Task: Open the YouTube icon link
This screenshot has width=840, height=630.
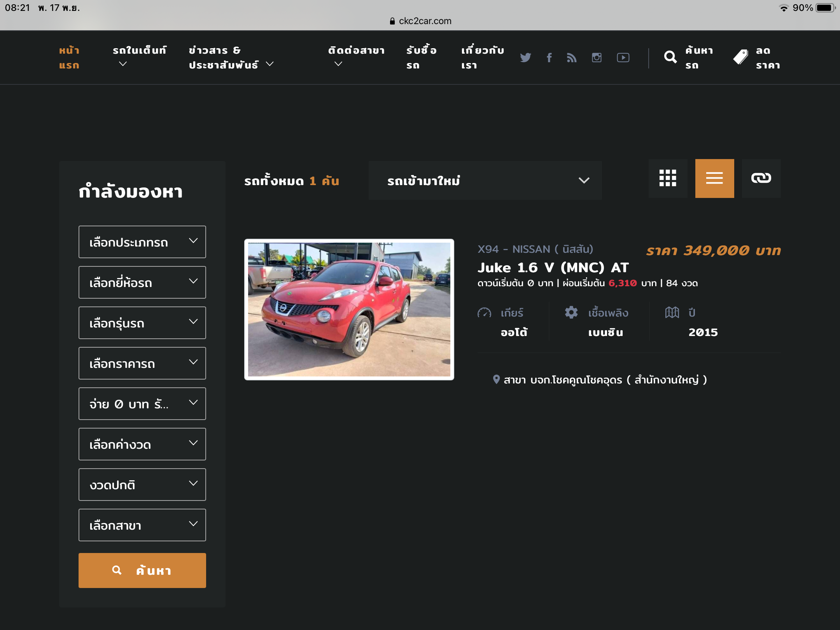Action: 623,58
